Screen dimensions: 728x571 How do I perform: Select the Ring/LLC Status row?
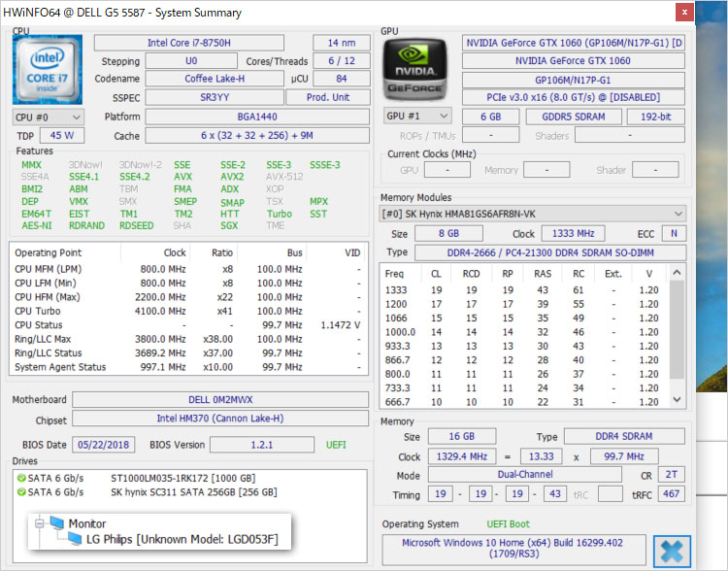(x=188, y=353)
